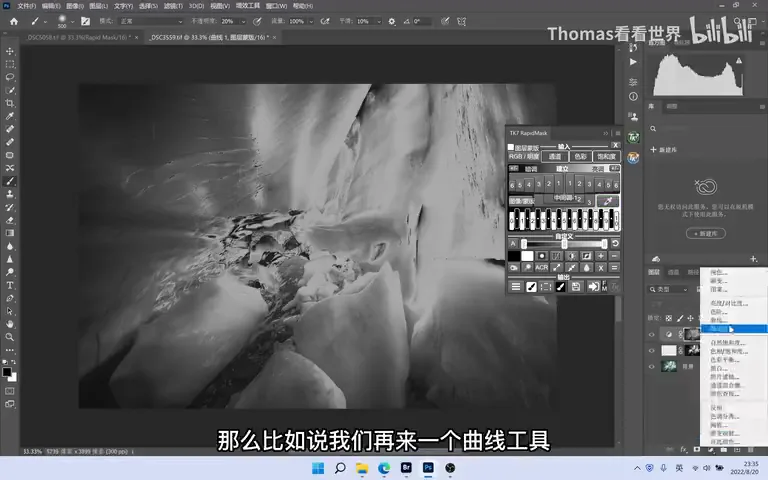Click the foreground color swatch
768x480 pixels.
[x=6, y=372]
